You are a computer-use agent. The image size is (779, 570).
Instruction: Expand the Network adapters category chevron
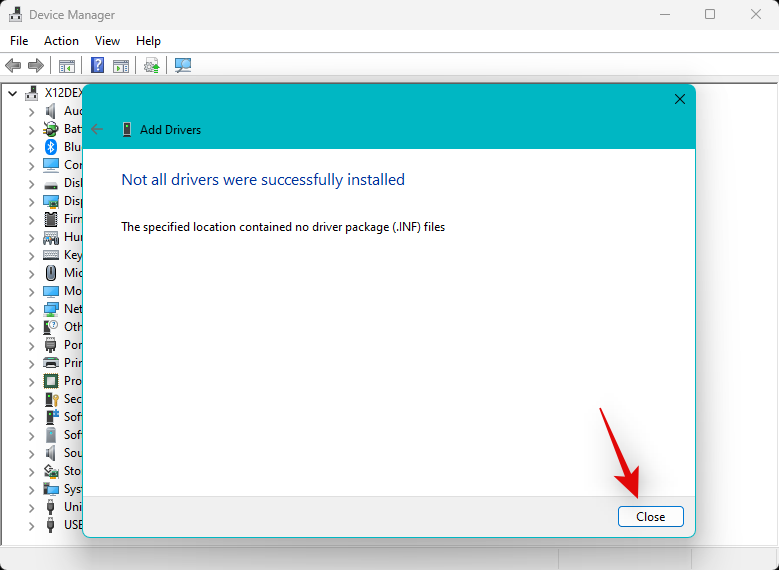click(x=31, y=310)
